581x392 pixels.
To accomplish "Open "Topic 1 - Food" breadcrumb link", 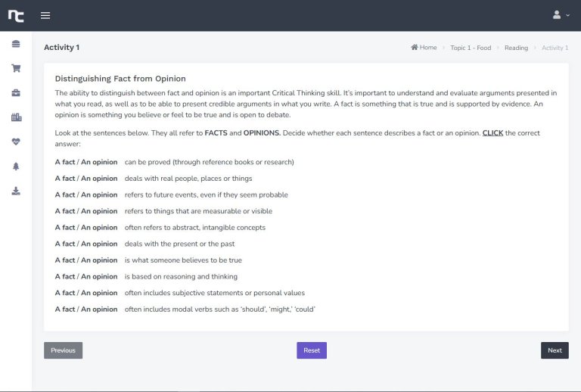I will tap(470, 48).
